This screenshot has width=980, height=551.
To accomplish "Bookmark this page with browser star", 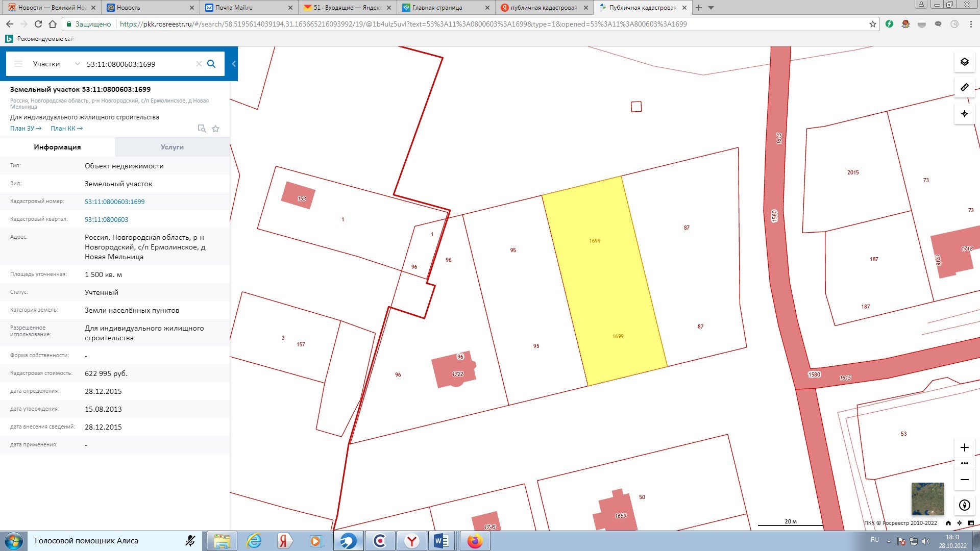I will click(872, 24).
